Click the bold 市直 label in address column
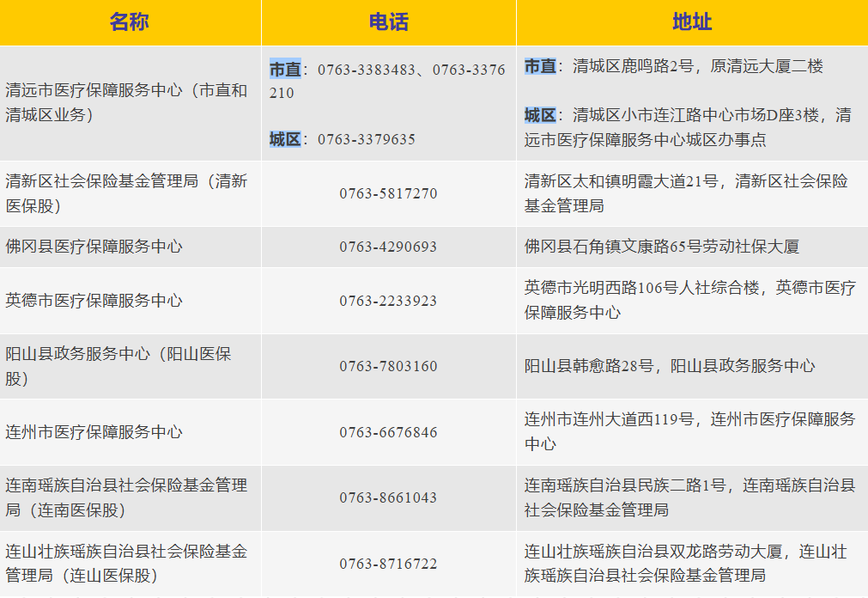Screen dimensions: 868x598 pyautogui.click(x=540, y=66)
